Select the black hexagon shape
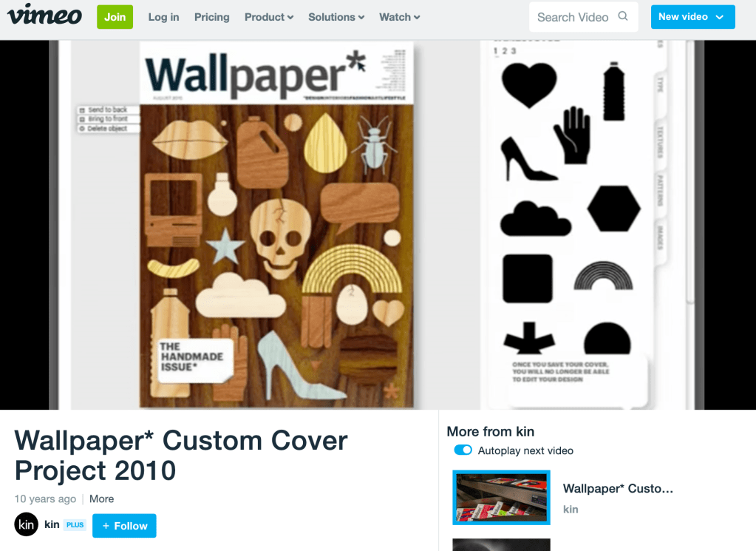 (x=614, y=209)
